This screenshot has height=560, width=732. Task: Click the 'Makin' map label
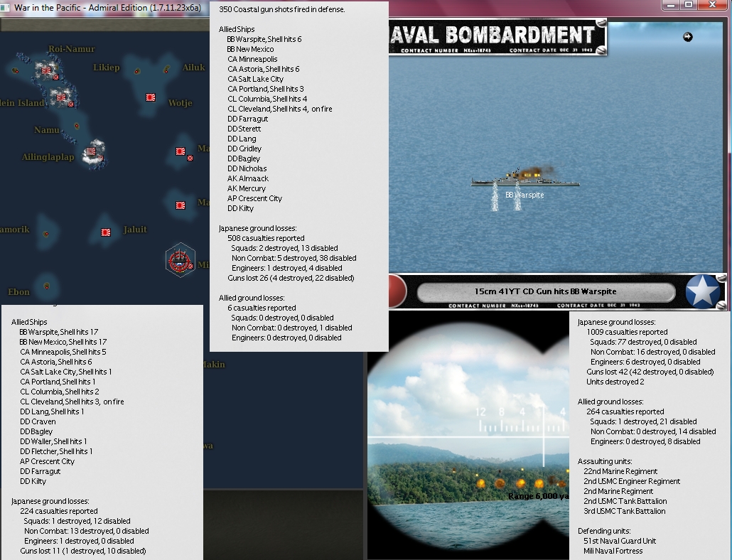click(215, 365)
